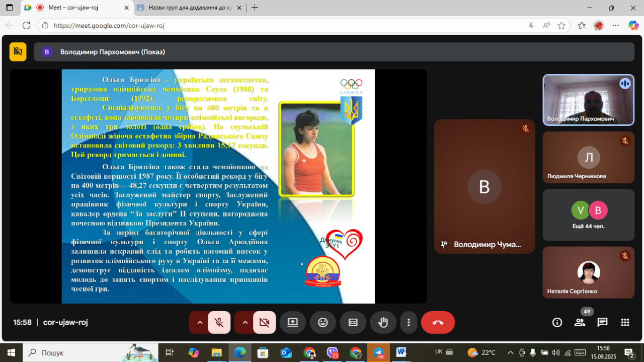644x362 pixels.
Task: Open the chat panel icon
Action: (x=602, y=323)
